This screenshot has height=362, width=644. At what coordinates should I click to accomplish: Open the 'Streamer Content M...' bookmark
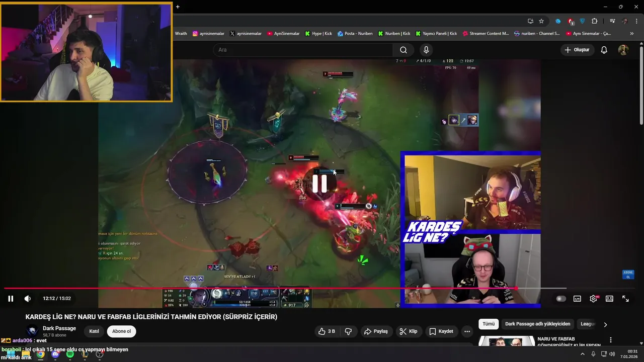[486, 34]
